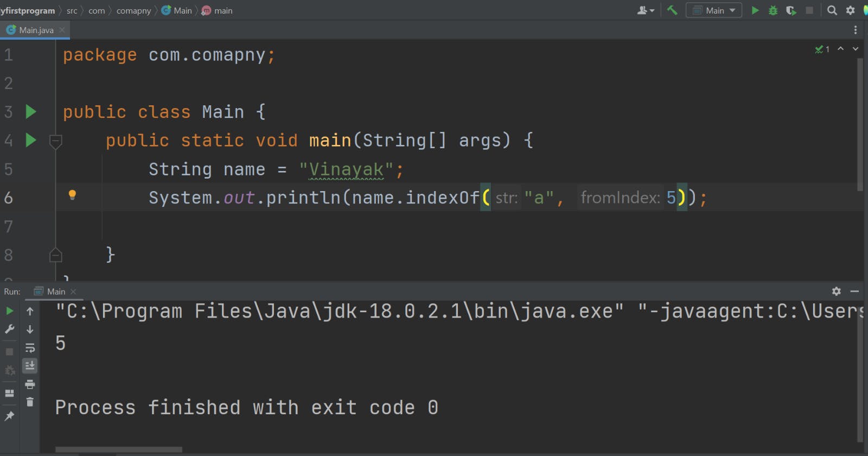Click the top toolbar stop square
This screenshot has height=456, width=868.
click(x=809, y=10)
